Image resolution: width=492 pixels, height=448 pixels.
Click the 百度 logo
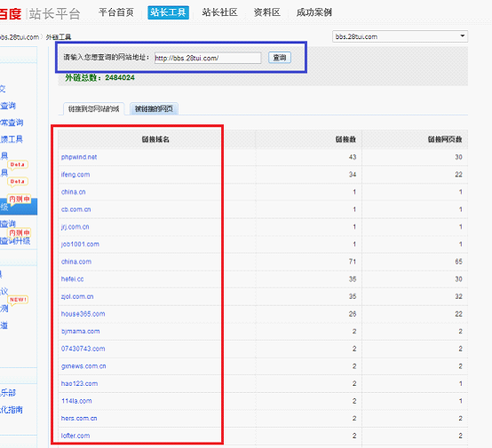click(x=10, y=14)
